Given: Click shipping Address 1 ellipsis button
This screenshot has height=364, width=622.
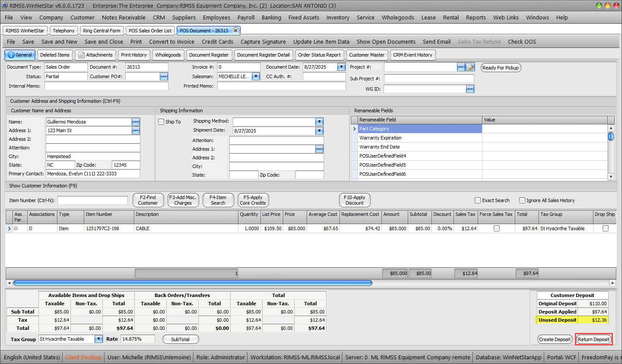Looking at the screenshot, I should click(319, 149).
